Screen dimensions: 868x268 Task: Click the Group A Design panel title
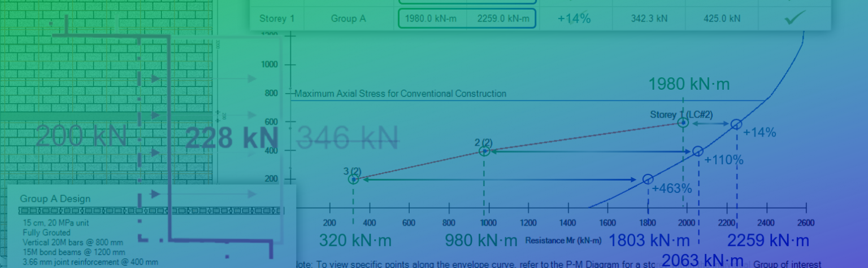(55, 199)
